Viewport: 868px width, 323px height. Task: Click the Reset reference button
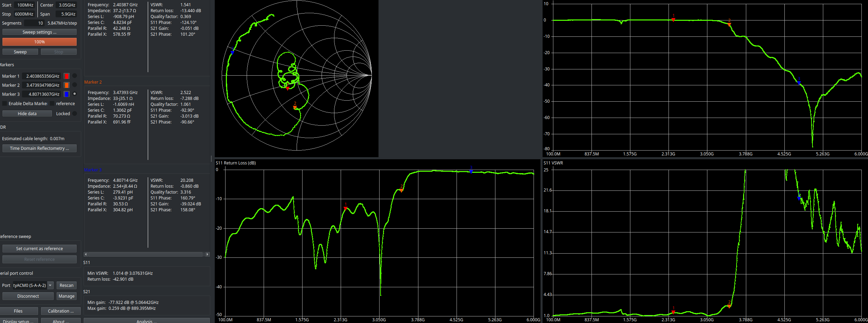40,259
